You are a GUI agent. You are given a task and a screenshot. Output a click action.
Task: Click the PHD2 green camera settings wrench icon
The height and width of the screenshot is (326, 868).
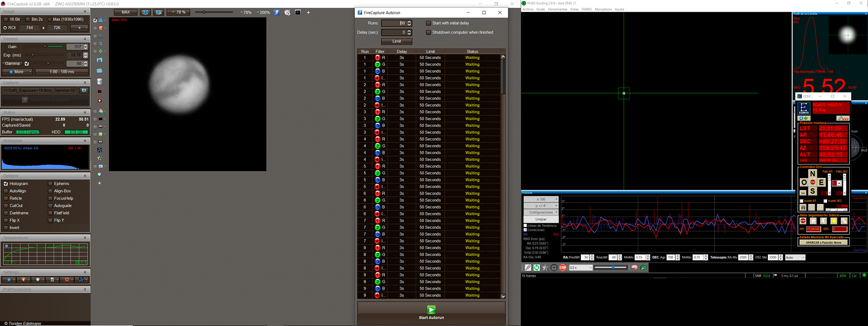click(x=643, y=268)
